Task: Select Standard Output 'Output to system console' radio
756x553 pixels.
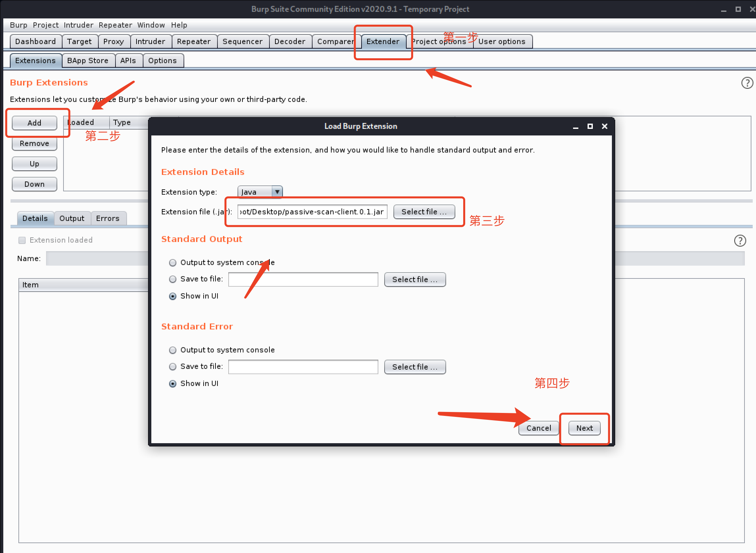Action: (x=172, y=263)
